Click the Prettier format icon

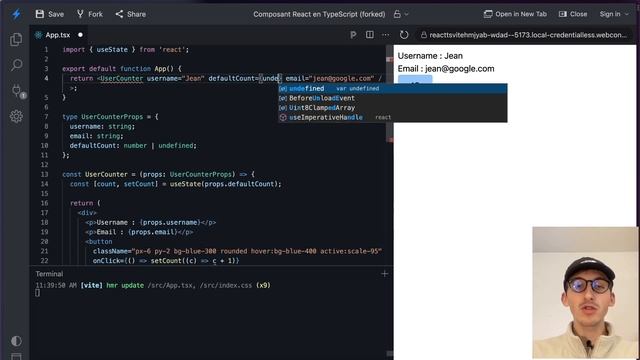point(353,35)
